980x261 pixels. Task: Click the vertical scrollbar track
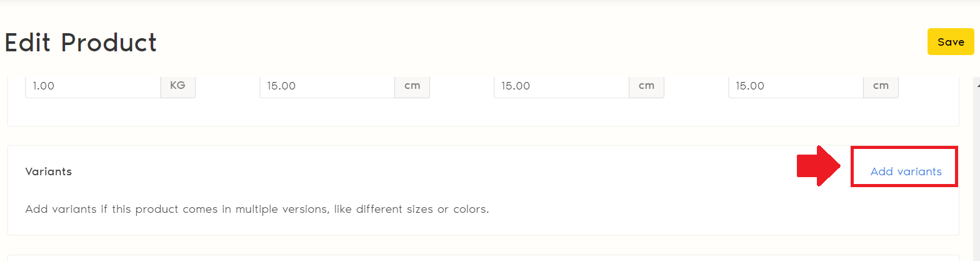click(x=977, y=175)
